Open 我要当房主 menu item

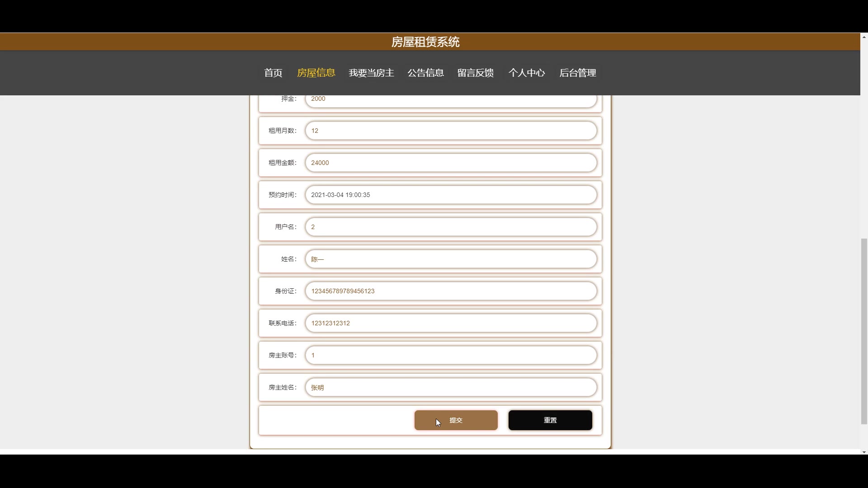tap(371, 73)
